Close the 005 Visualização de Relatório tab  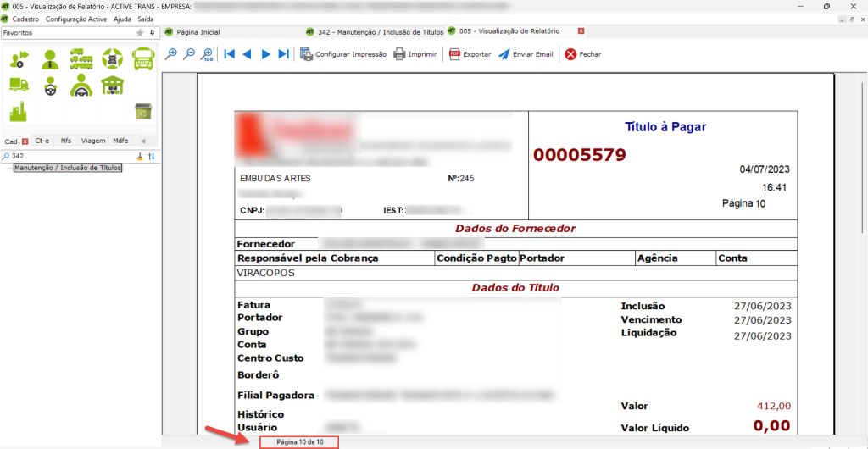[581, 31]
